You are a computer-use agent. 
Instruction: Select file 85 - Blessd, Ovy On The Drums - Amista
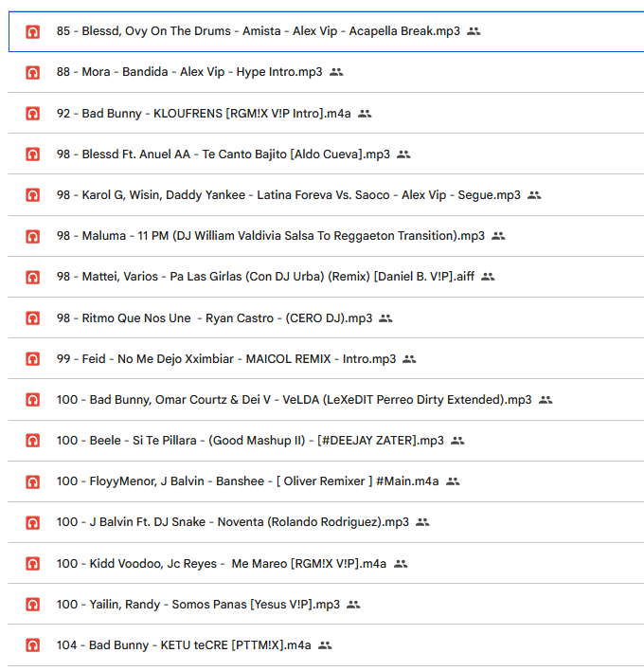(x=327, y=31)
